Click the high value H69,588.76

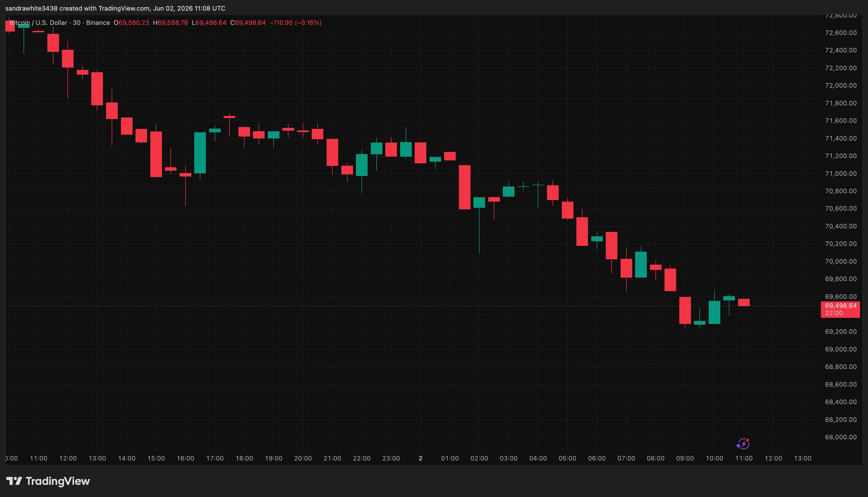[170, 23]
